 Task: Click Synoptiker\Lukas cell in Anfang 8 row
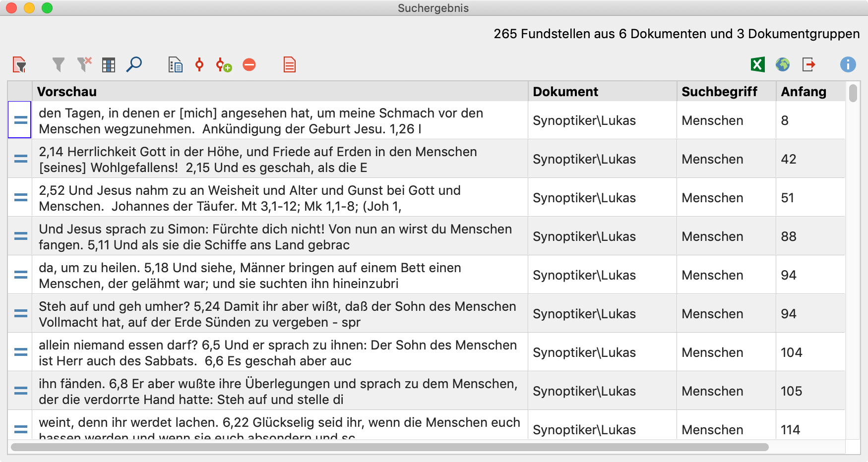[x=602, y=120]
